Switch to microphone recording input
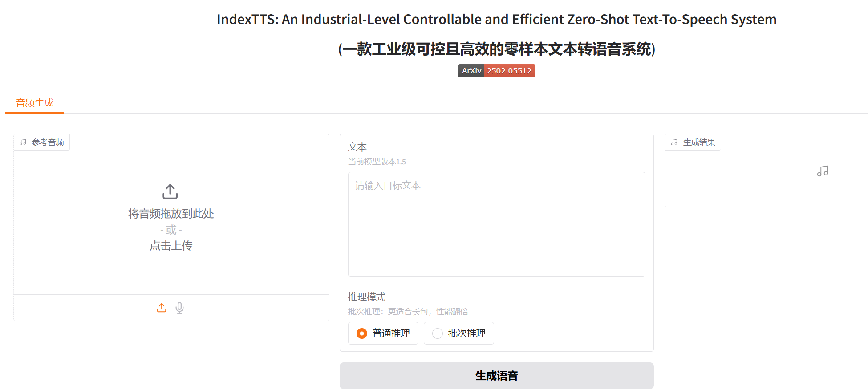 (179, 308)
